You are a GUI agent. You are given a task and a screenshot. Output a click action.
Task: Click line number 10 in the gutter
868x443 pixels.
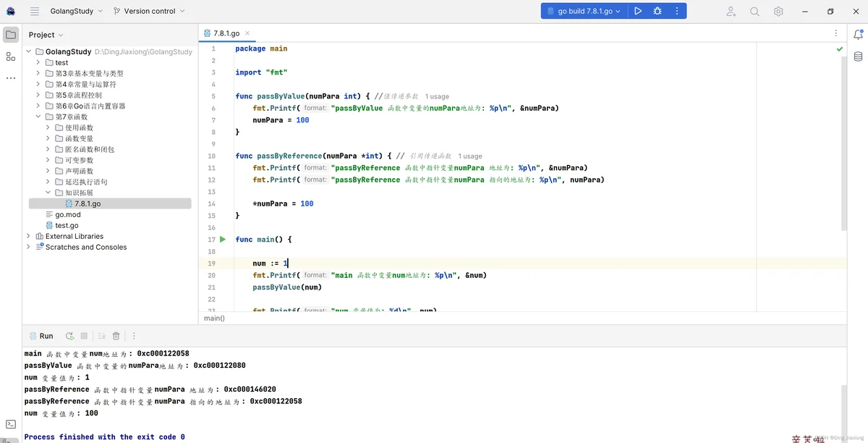click(x=211, y=156)
